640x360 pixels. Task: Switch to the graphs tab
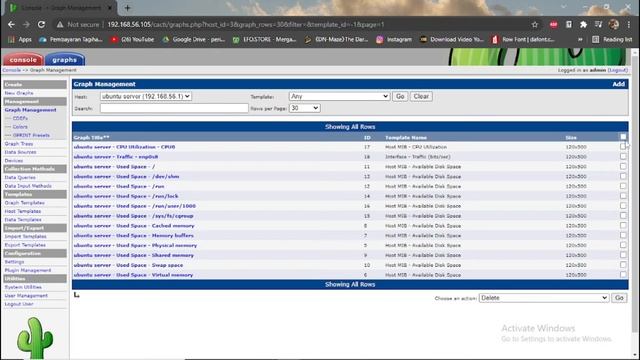(64, 60)
